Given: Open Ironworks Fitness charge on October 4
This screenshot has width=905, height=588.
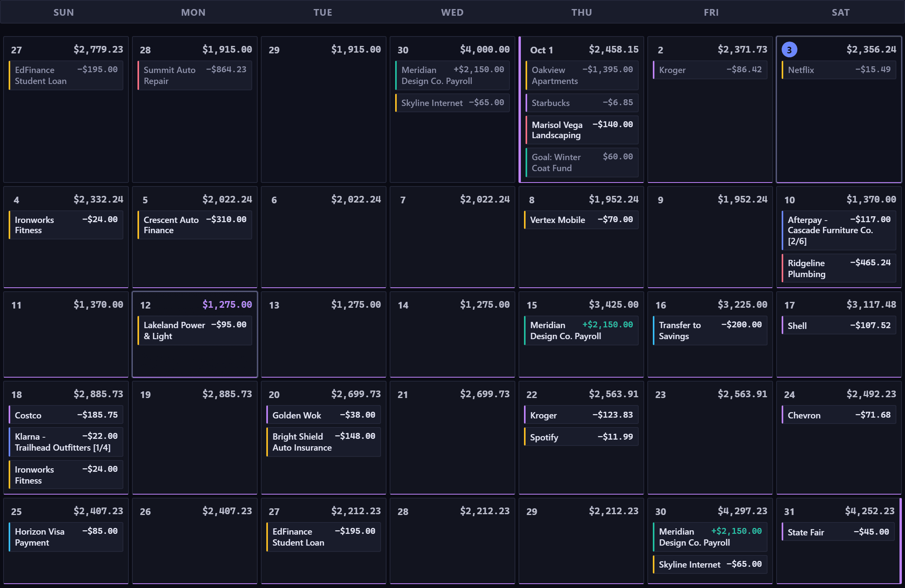Looking at the screenshot, I should (x=66, y=225).
